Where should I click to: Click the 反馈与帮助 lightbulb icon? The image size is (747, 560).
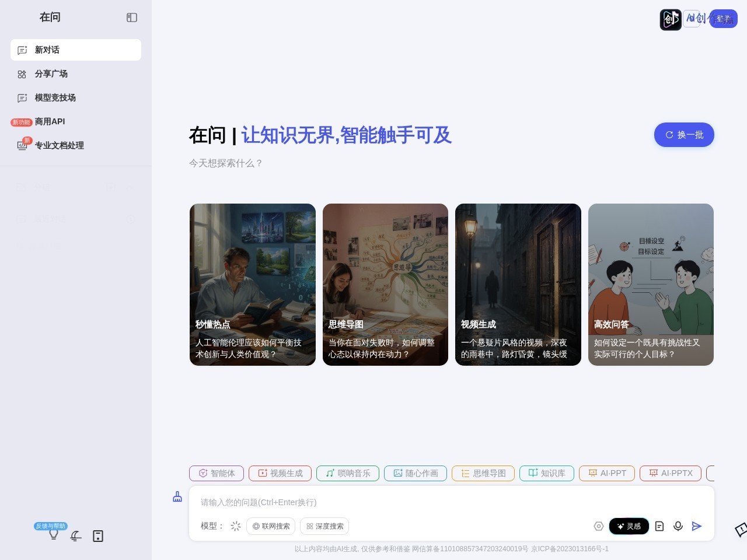point(54,534)
